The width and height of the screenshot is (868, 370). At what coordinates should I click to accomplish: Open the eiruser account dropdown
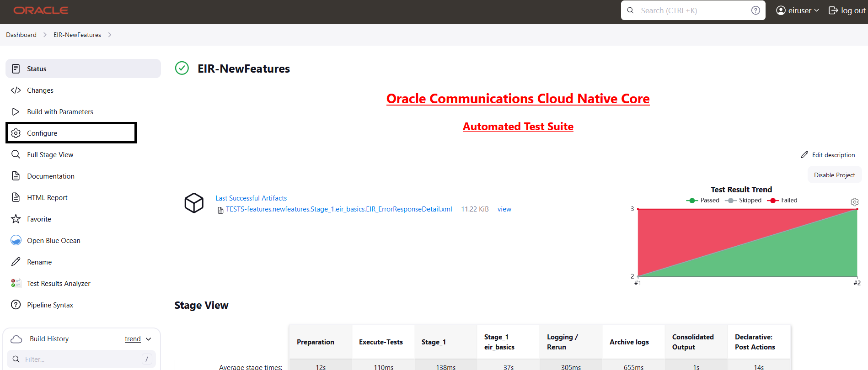click(x=798, y=11)
